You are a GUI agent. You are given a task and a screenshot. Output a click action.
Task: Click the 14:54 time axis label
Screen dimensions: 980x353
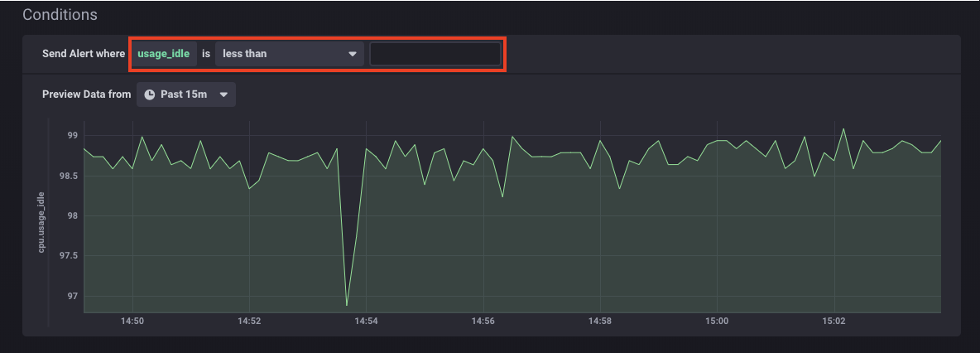tap(366, 321)
